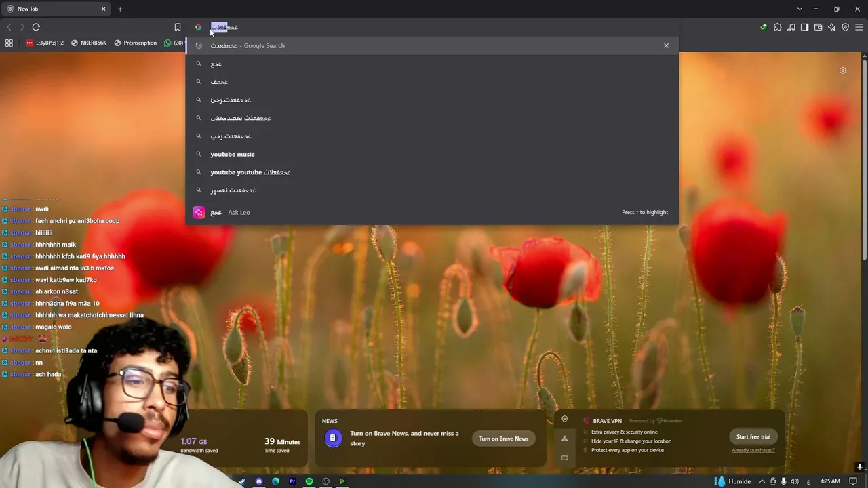Open the media playback music-note control
868x488 pixels.
click(x=791, y=27)
